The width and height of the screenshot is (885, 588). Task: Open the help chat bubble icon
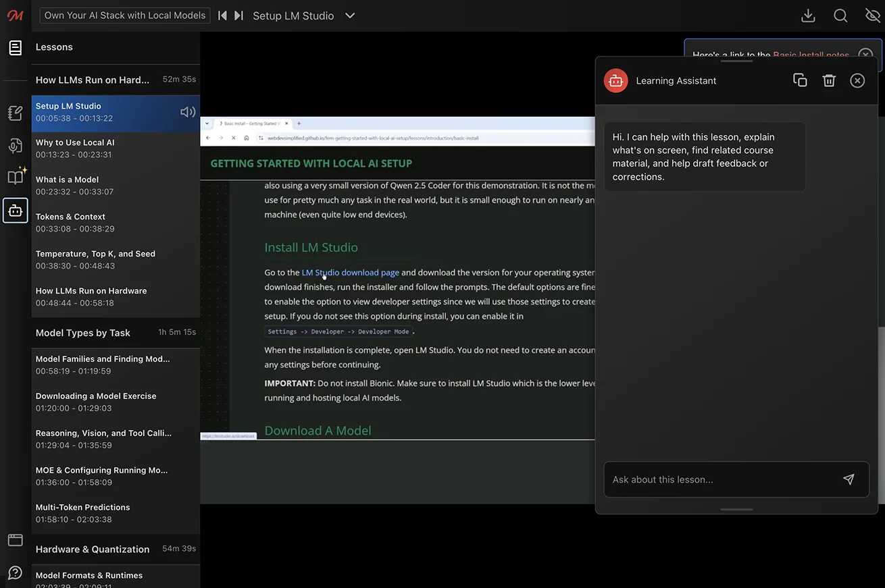[15, 572]
